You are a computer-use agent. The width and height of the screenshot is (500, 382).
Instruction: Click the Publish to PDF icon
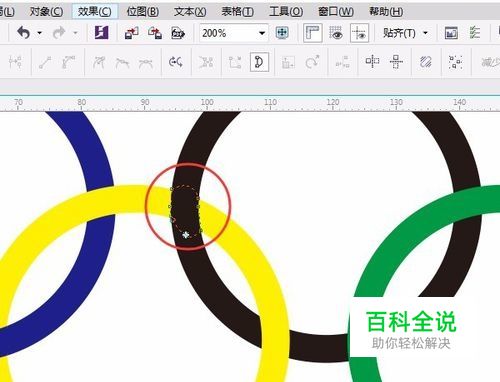click(x=178, y=33)
